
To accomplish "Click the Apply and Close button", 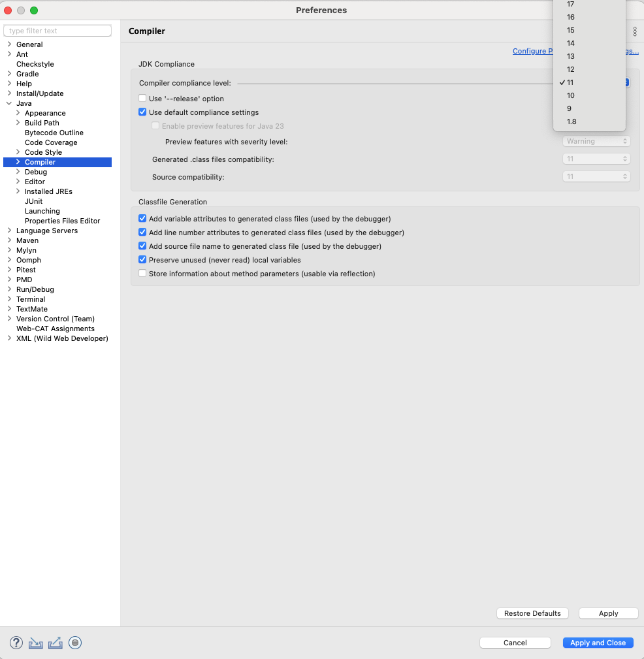I will pyautogui.click(x=598, y=643).
